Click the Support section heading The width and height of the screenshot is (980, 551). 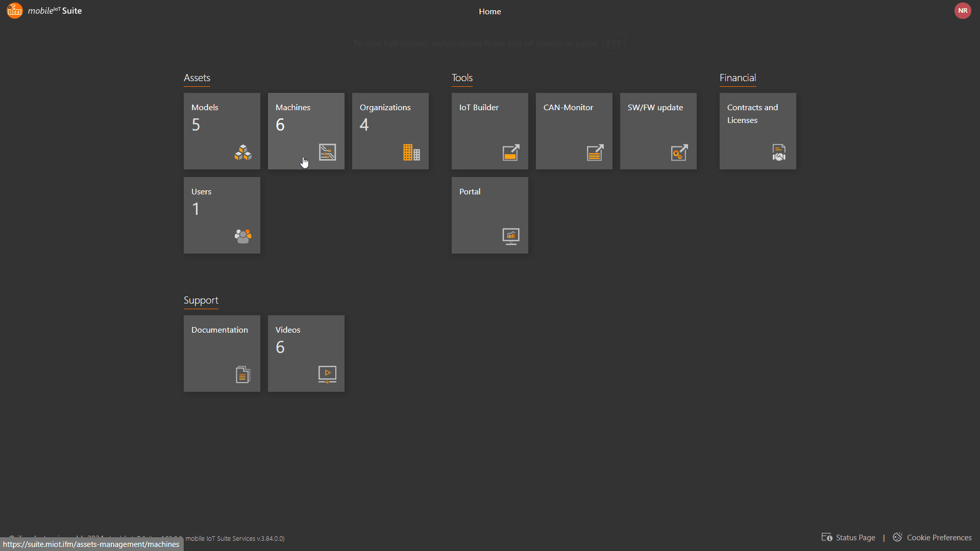tap(201, 300)
